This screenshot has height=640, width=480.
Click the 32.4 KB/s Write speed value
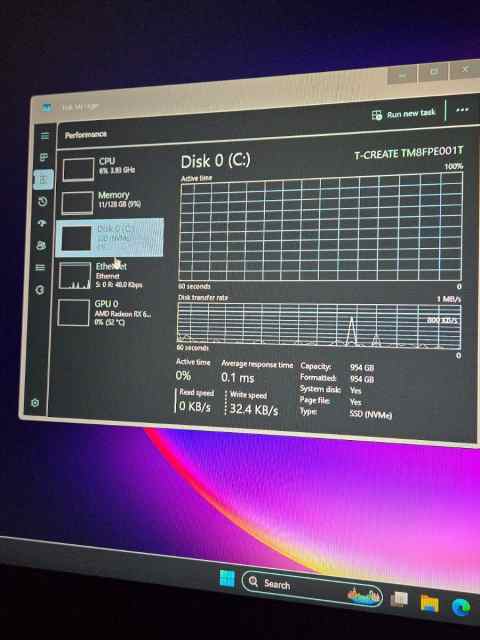click(x=254, y=409)
